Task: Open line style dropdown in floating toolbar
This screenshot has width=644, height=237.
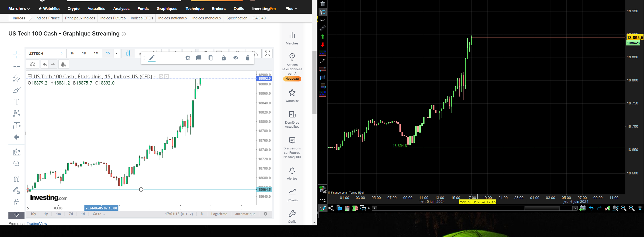Action: point(176,58)
